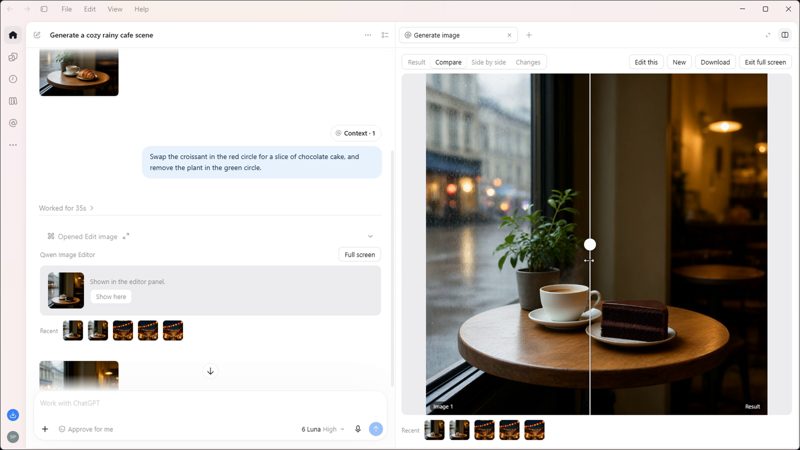Switch to the Changes tab
Screen dimensions: 800x450
click(x=528, y=62)
